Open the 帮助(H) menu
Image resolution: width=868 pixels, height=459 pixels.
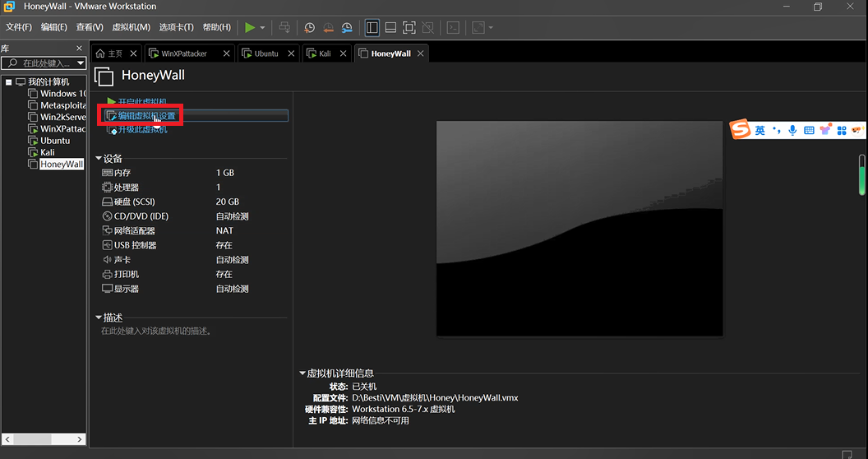tap(216, 27)
